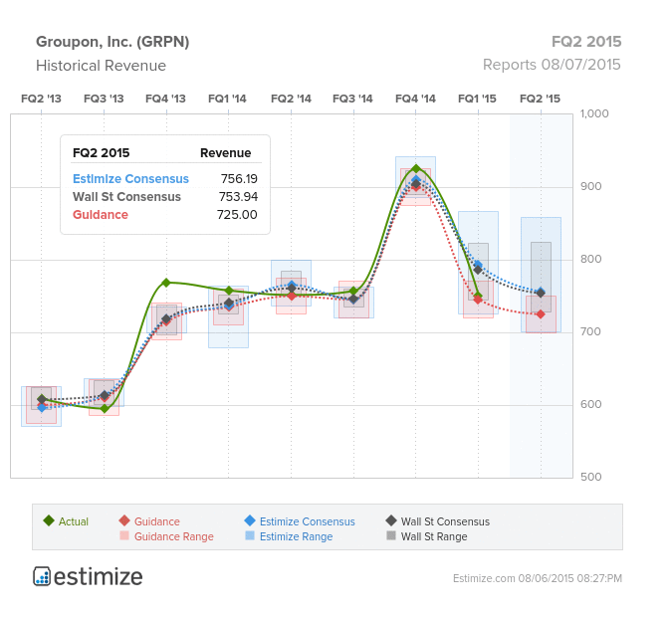Click the FQ3 '13 quarter label

pyautogui.click(x=104, y=99)
